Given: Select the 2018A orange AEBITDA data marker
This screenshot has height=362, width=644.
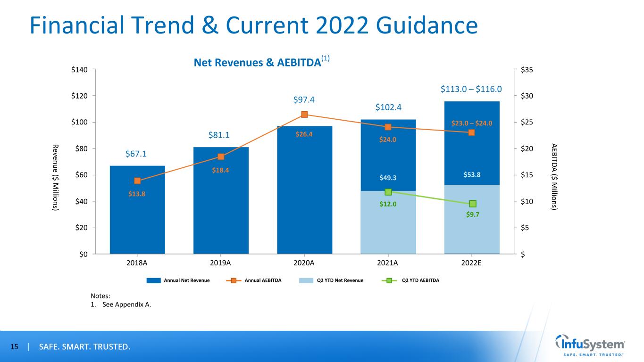Looking at the screenshot, I should [x=137, y=181].
